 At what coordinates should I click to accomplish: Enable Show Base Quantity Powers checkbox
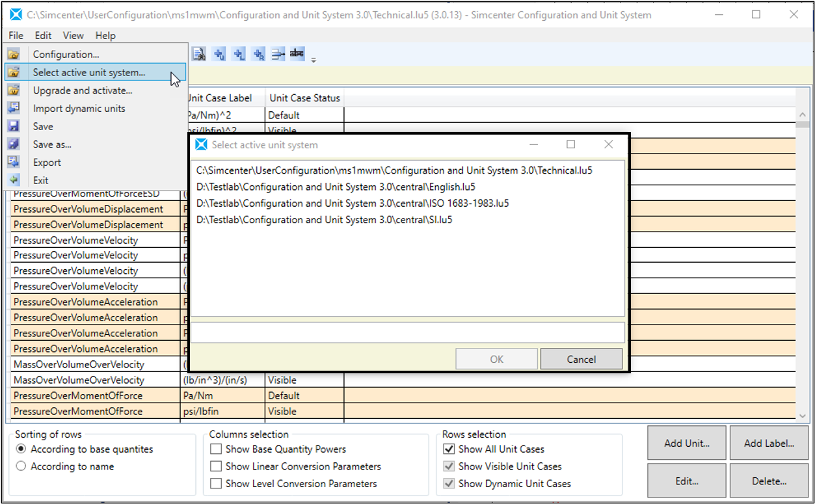point(216,449)
